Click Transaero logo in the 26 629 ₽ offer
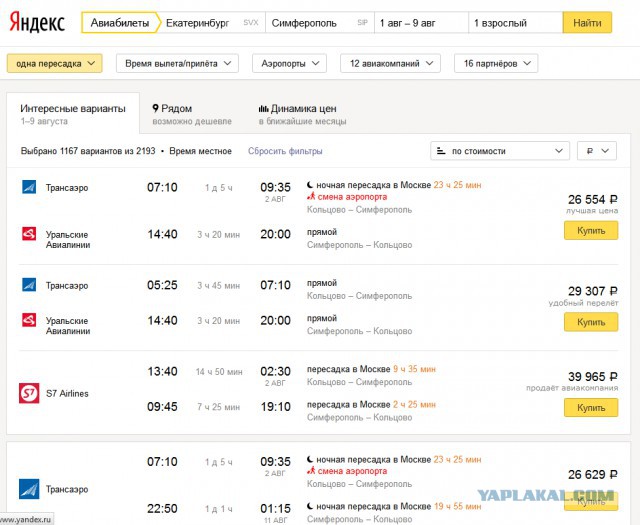640x525 pixels. pos(29,489)
